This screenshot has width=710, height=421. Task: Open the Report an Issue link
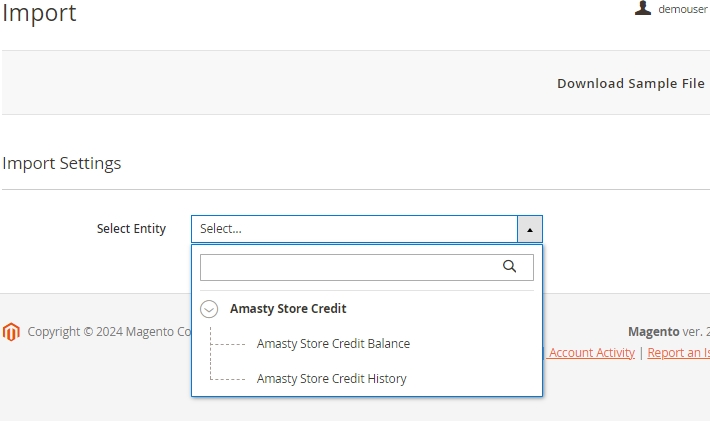(678, 353)
